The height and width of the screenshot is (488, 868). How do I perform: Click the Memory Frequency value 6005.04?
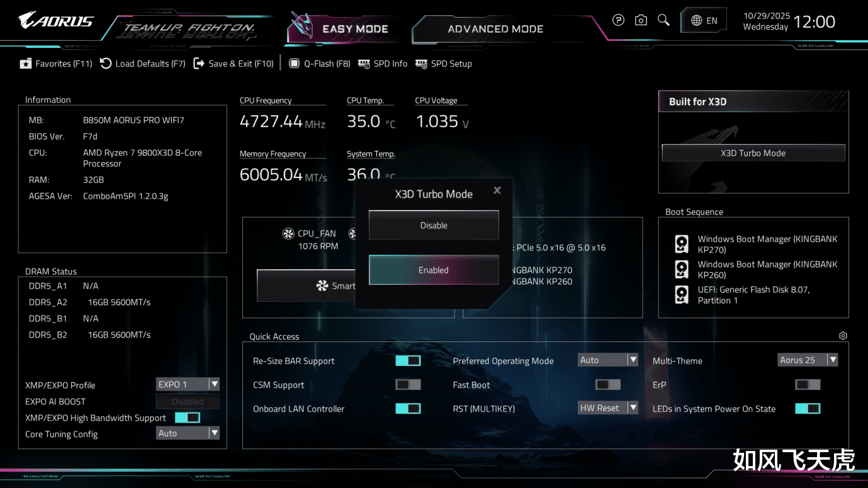tap(271, 175)
